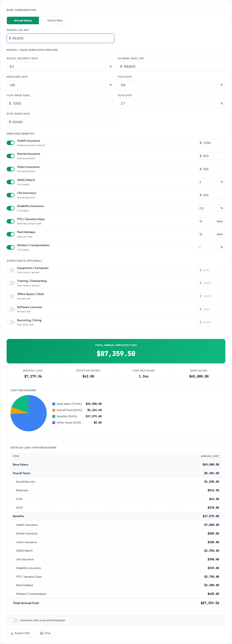Viewport: 232px width, 644px height.
Task: Click the Payroll Taxes $5,284.50 table row
Action: [x=116, y=473]
